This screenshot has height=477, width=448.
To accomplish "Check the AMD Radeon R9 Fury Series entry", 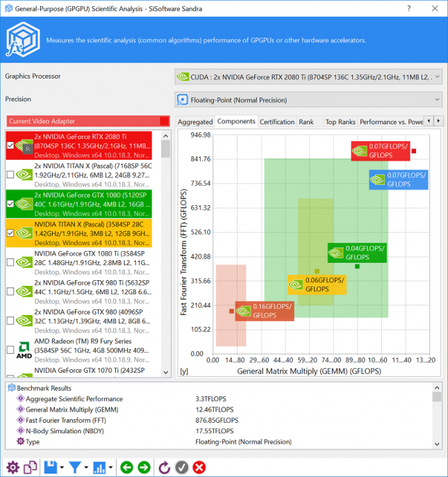I will (10, 350).
